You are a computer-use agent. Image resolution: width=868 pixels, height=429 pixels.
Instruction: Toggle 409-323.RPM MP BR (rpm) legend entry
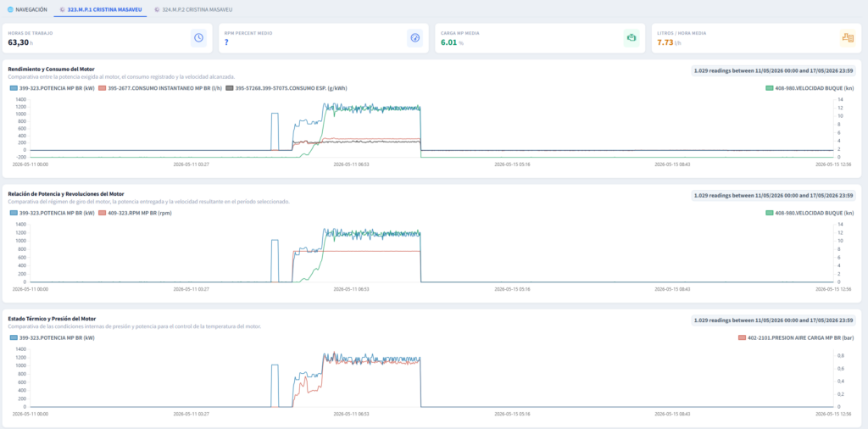click(x=135, y=213)
